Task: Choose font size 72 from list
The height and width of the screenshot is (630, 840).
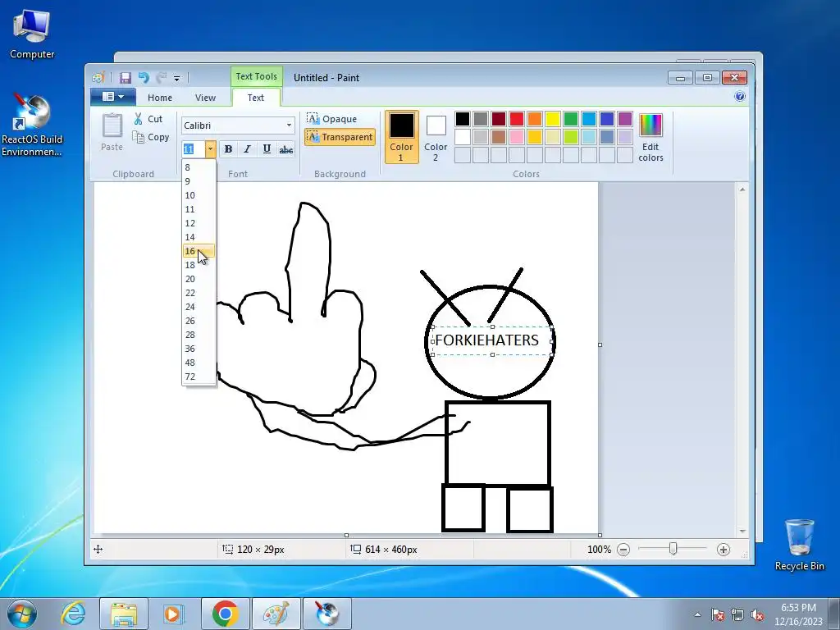Action: coord(199,376)
